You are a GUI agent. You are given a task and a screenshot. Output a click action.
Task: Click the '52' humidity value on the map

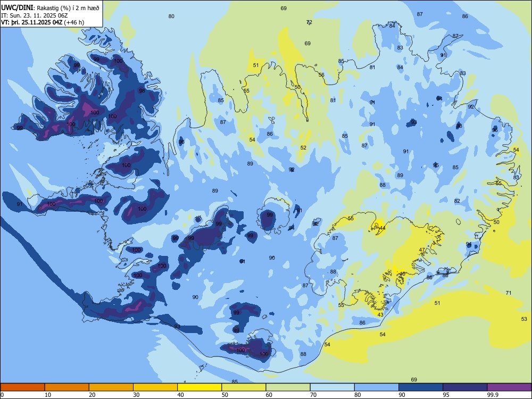(303, 147)
